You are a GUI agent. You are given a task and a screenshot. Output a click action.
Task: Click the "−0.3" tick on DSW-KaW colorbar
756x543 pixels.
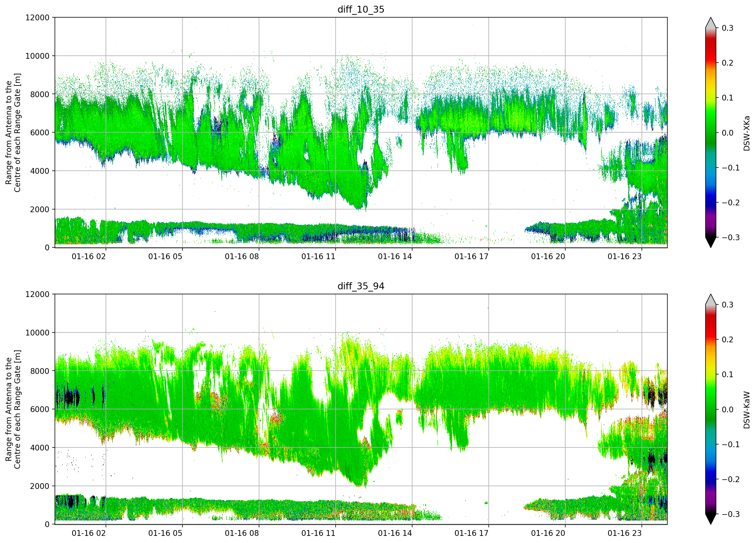731,514
